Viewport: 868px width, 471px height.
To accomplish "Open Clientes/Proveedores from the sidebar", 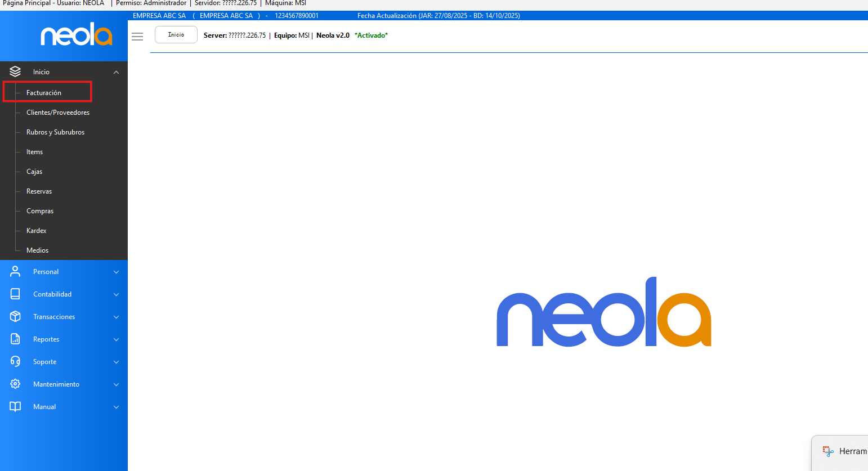I will click(x=58, y=113).
